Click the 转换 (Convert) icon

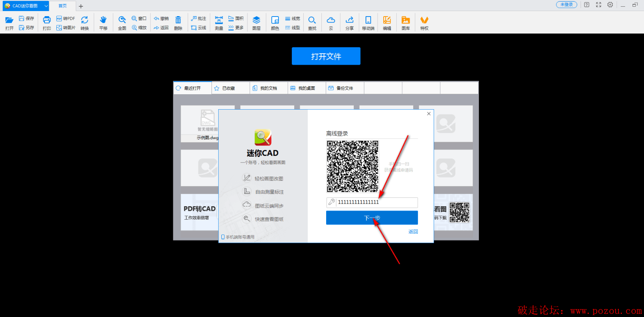85,23
